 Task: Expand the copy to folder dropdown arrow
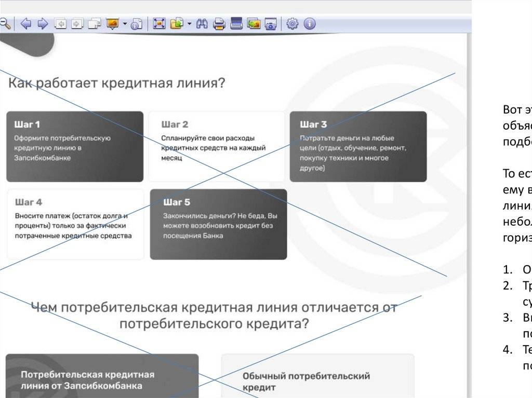tap(189, 23)
